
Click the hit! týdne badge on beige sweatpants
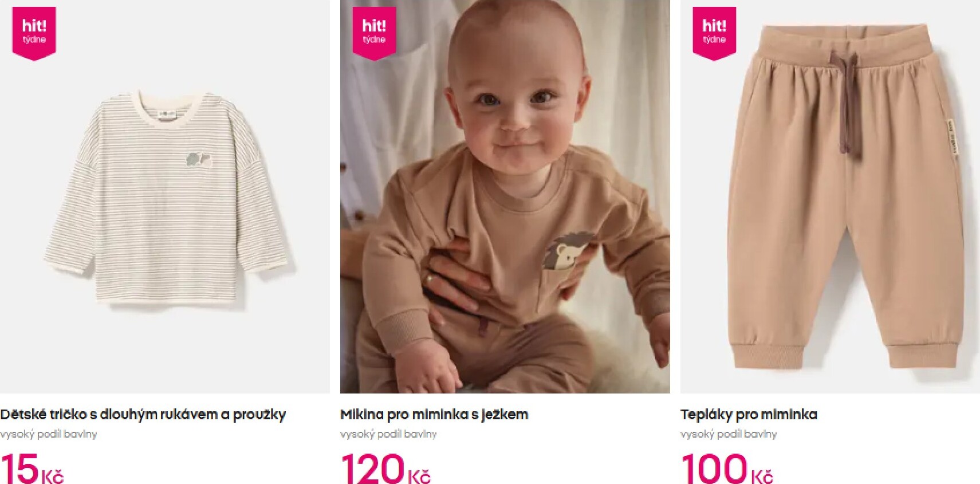pyautogui.click(x=714, y=33)
